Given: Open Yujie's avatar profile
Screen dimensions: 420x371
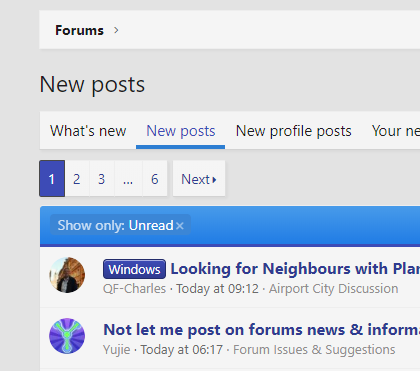Looking at the screenshot, I should (x=67, y=336).
